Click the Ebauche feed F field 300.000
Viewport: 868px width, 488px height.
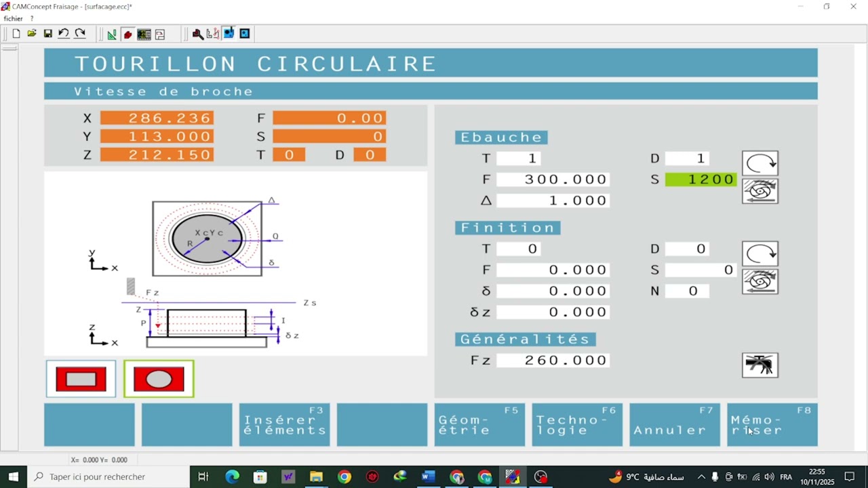click(x=553, y=180)
